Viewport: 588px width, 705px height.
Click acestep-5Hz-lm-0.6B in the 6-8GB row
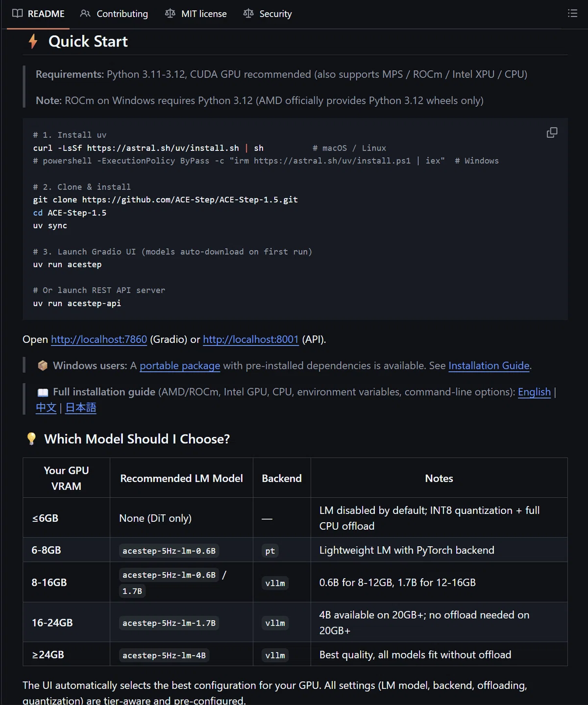pos(169,551)
